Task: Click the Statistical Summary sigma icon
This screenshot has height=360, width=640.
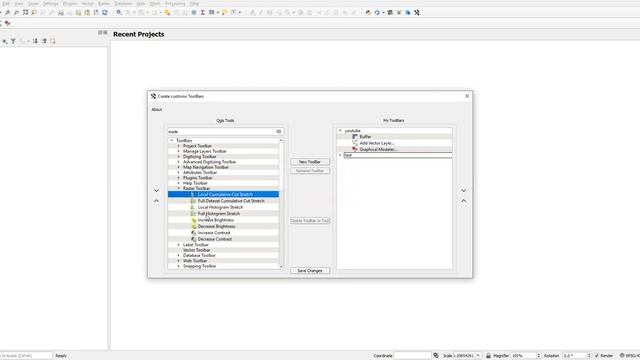Action: pyautogui.click(x=202, y=13)
